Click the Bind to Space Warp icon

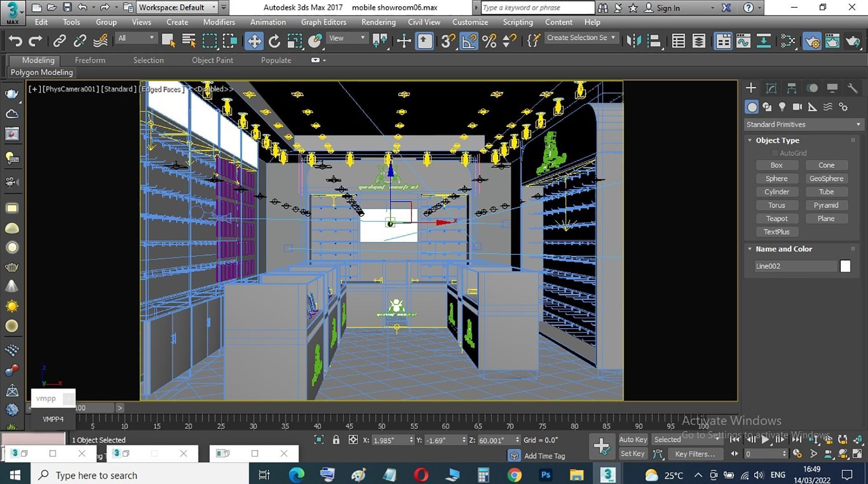click(100, 41)
